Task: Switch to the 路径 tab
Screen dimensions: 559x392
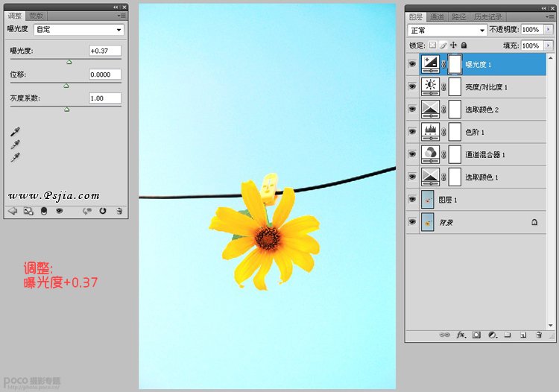Action: (x=459, y=16)
